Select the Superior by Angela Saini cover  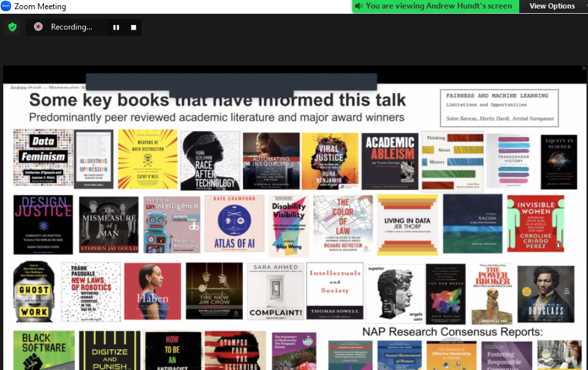[x=395, y=293]
